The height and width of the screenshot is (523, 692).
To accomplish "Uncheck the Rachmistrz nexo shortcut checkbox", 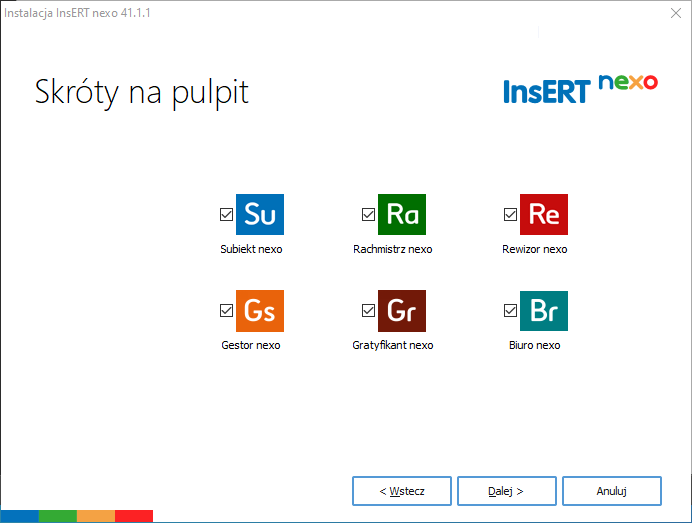I will click(369, 214).
